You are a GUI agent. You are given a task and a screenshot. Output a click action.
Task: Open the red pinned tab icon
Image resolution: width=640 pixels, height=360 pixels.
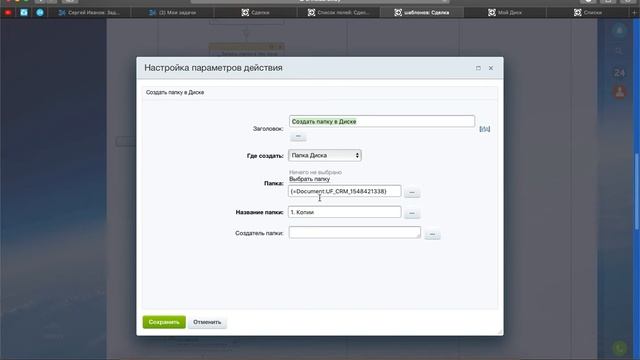pyautogui.click(x=8, y=13)
